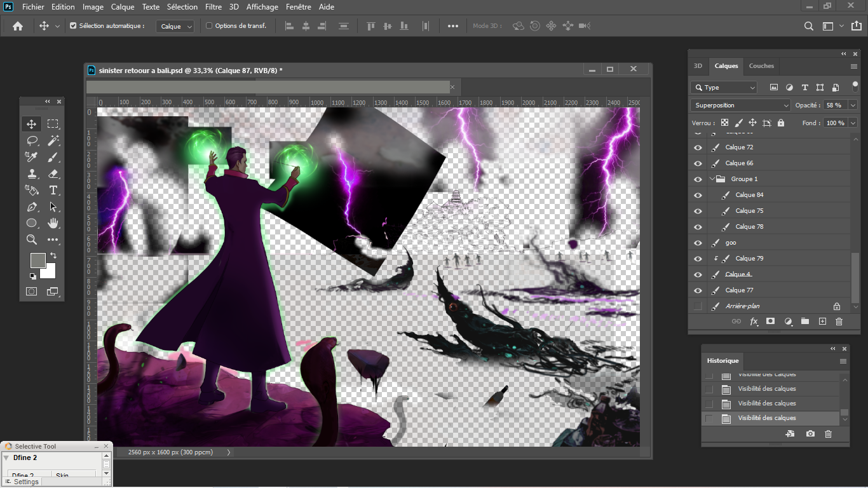The height and width of the screenshot is (488, 868).
Task: Click the Settings button in Selective Tool
Action: click(x=23, y=482)
